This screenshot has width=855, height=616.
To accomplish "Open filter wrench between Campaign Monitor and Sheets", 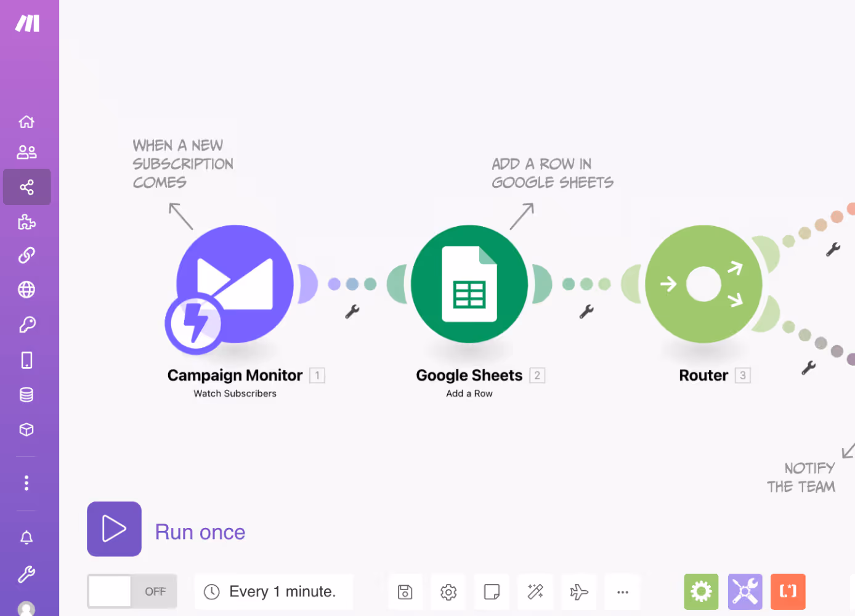I will click(352, 312).
